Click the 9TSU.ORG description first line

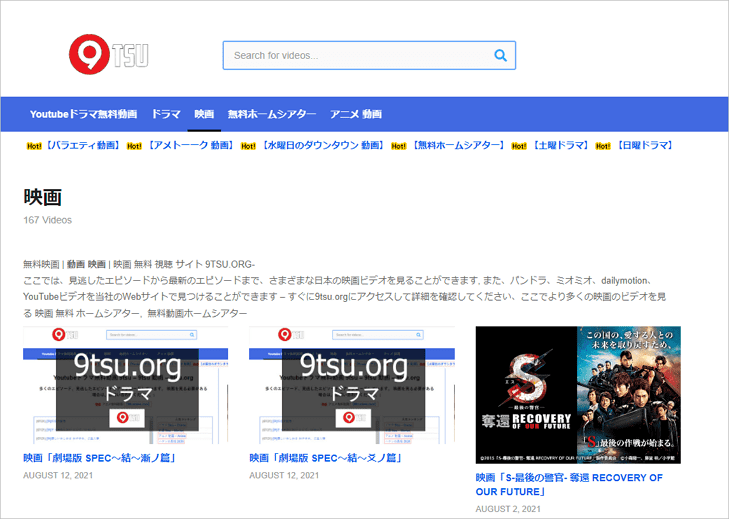coord(139,264)
